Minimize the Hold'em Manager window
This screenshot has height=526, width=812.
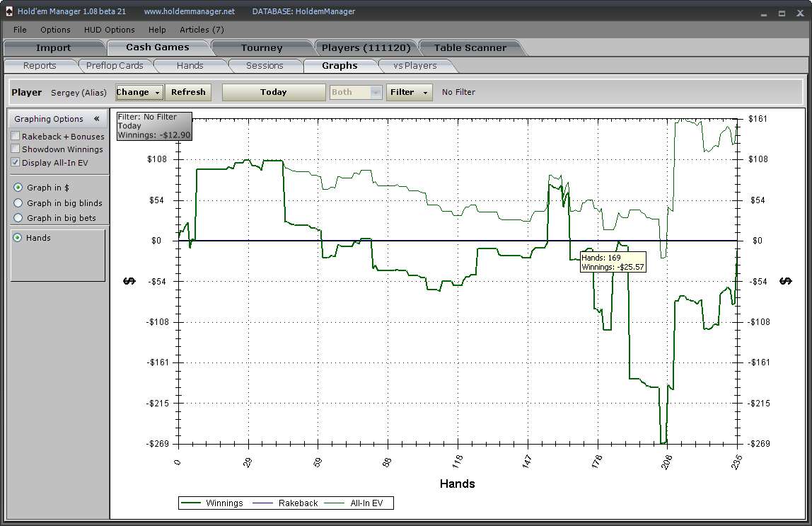click(x=764, y=13)
